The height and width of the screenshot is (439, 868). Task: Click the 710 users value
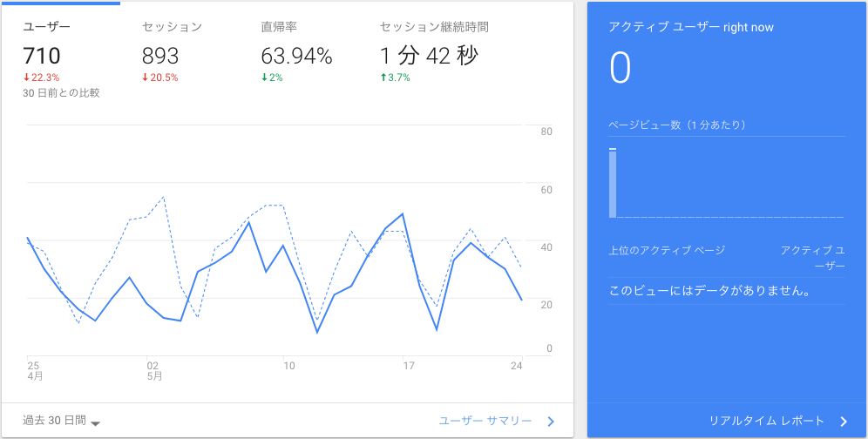(42, 56)
